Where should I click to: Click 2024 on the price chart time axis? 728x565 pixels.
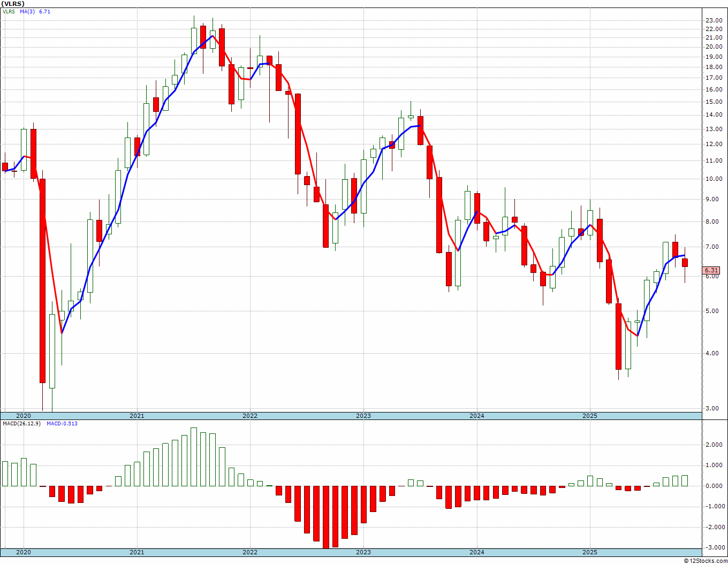tap(477, 416)
